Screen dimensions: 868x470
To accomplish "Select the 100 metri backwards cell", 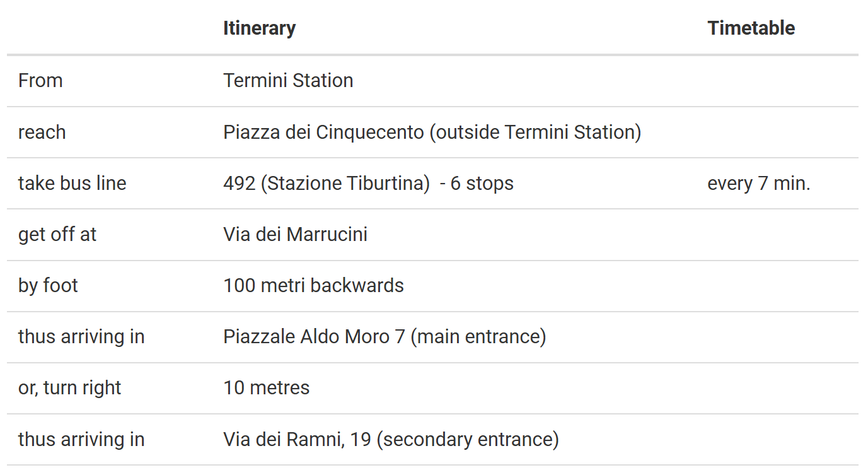I will [x=313, y=286].
